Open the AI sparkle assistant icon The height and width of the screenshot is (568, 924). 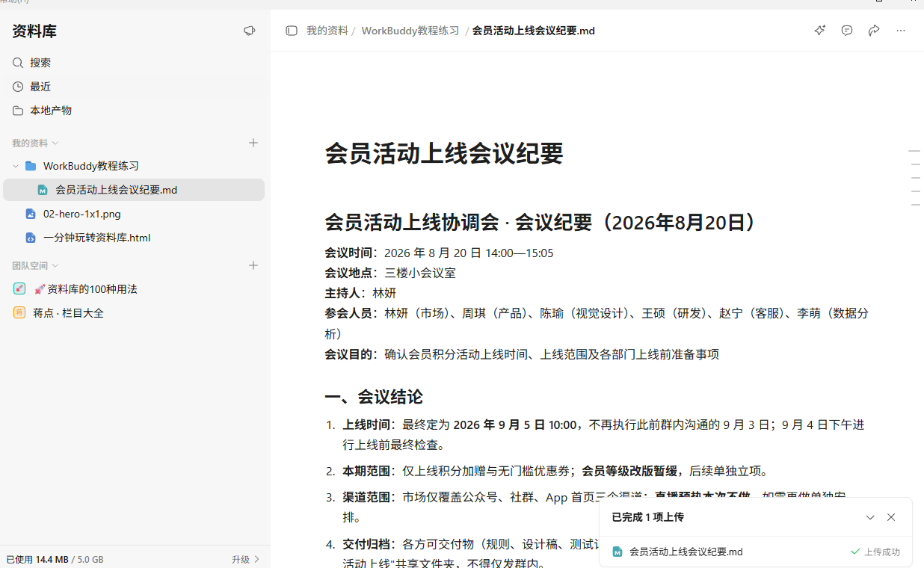pyautogui.click(x=820, y=31)
